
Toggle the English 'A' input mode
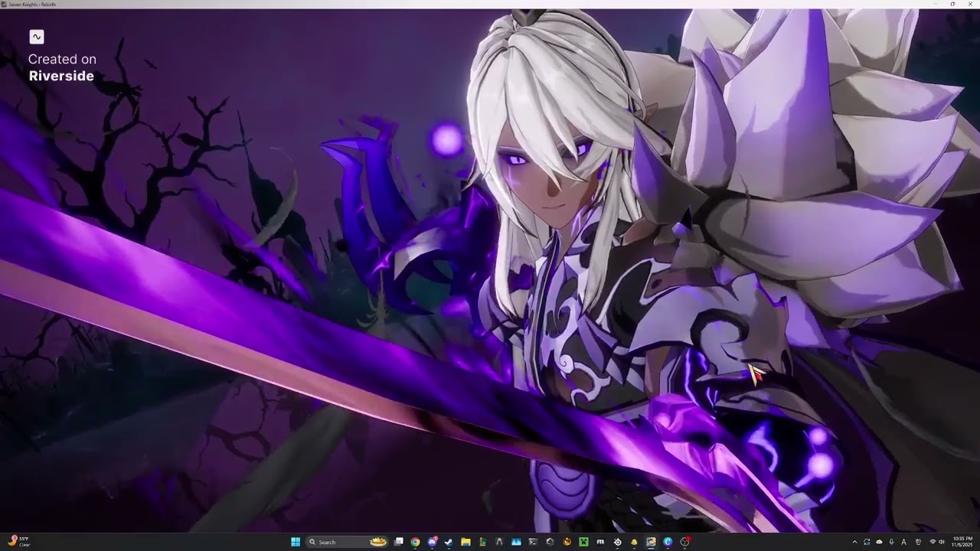[x=903, y=542]
